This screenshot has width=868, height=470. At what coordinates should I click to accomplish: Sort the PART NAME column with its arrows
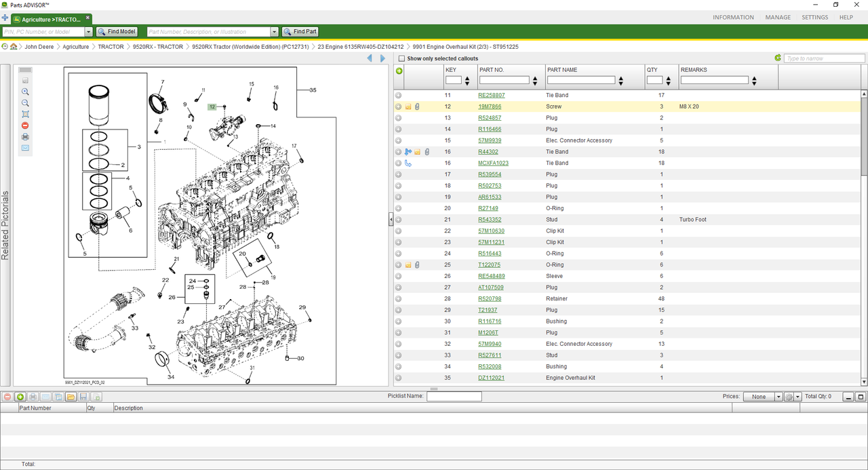[621, 81]
